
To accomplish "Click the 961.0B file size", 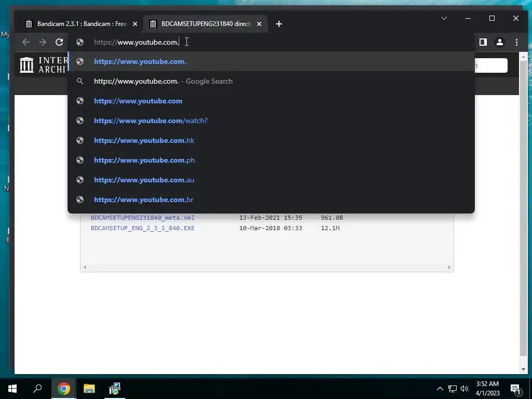I will [332, 218].
